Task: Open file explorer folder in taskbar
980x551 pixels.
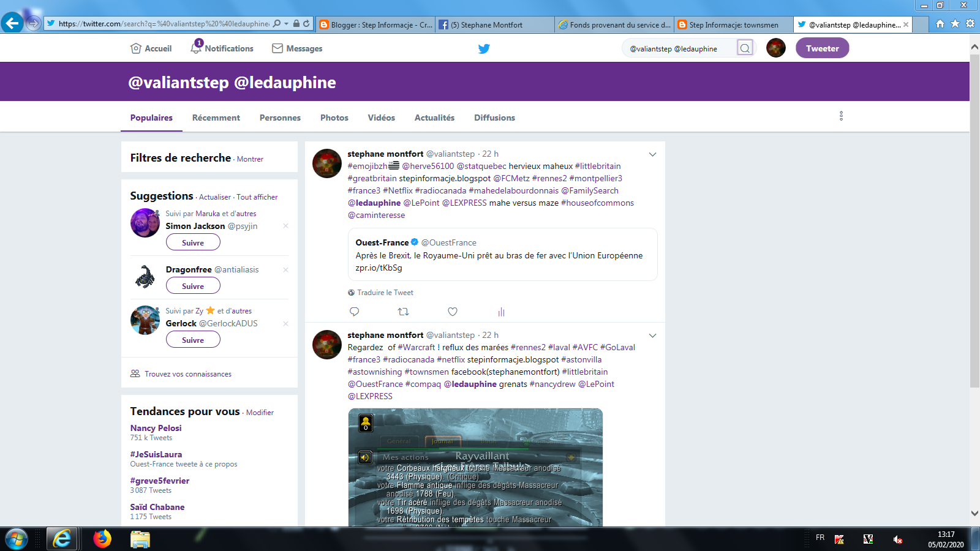Action: click(140, 539)
